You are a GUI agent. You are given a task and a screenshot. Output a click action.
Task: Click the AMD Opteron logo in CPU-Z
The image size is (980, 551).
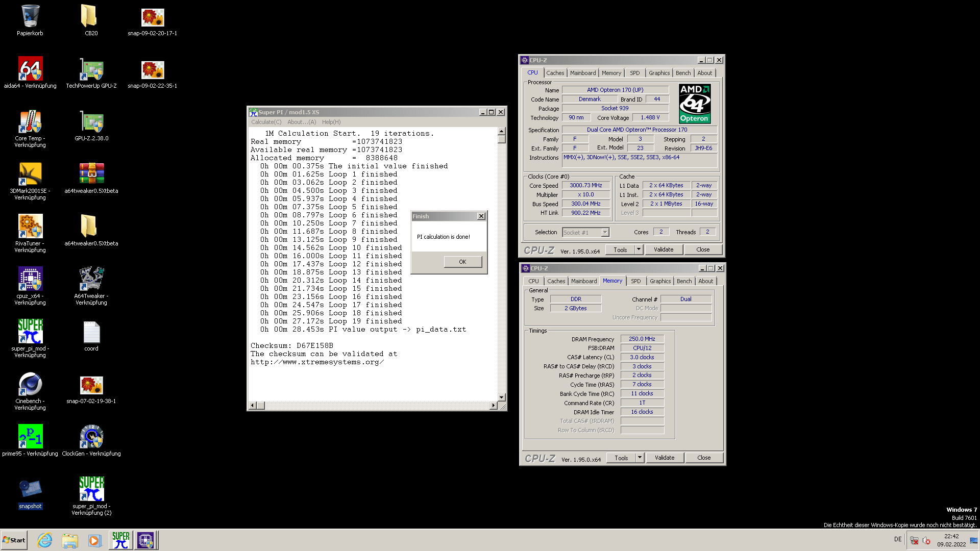pyautogui.click(x=695, y=104)
